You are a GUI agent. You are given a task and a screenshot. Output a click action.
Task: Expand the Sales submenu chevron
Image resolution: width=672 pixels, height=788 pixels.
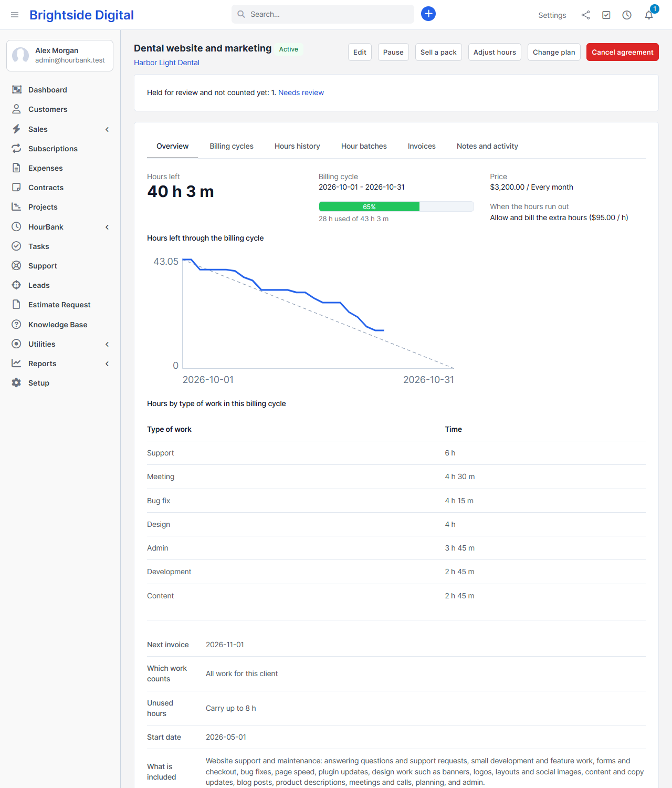107,129
